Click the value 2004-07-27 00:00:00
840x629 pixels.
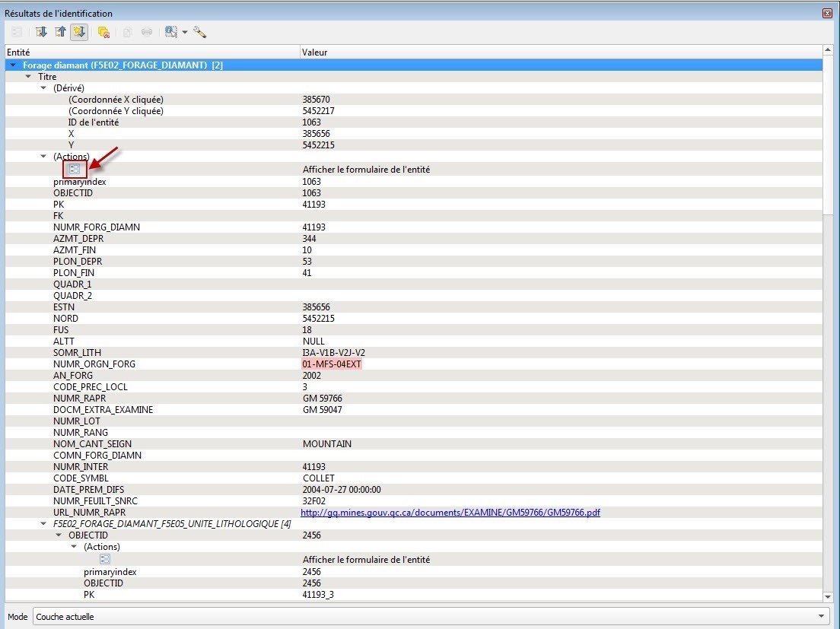point(342,489)
